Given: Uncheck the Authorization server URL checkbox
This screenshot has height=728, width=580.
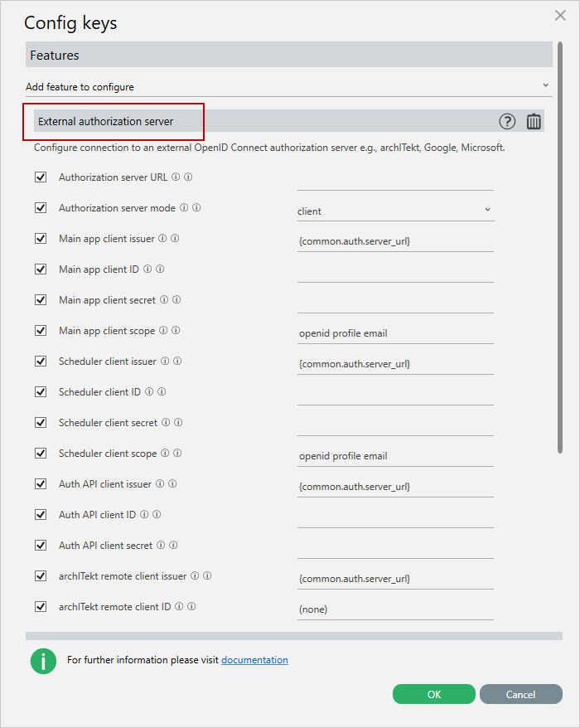Looking at the screenshot, I should (x=41, y=177).
